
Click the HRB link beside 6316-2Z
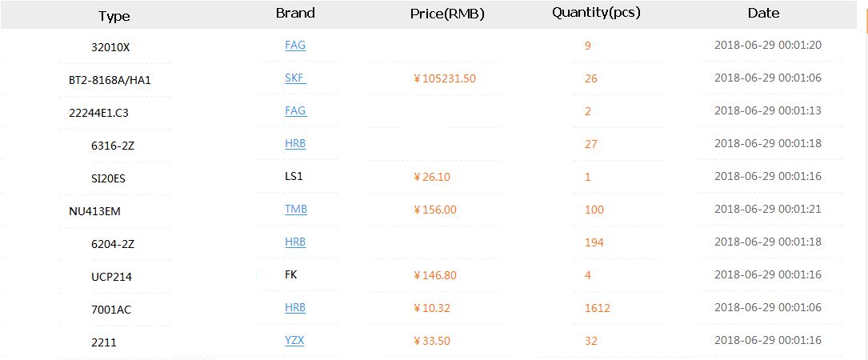(295, 144)
